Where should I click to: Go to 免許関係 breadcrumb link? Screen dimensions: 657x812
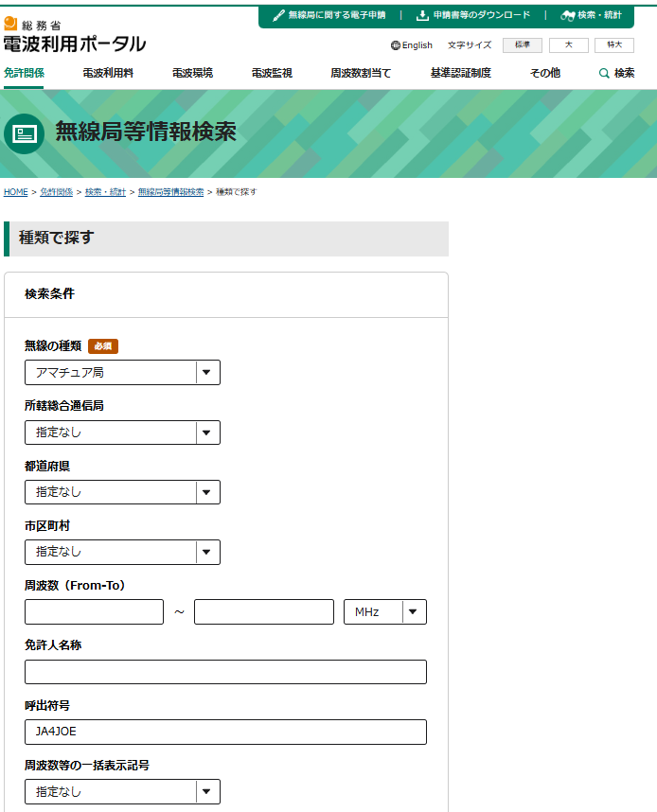click(x=57, y=192)
